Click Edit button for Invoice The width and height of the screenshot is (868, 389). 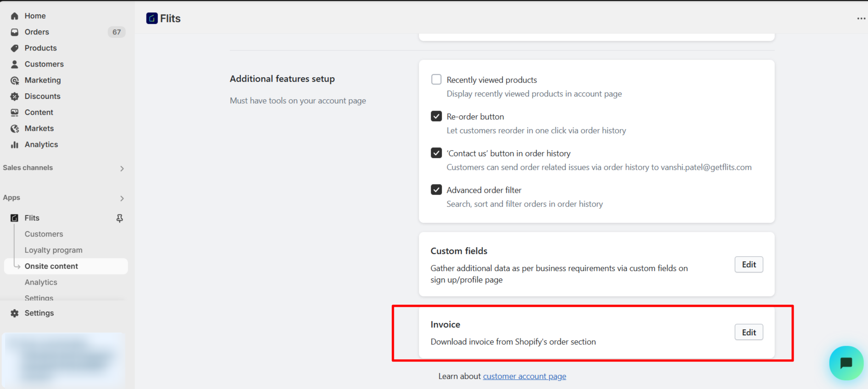[749, 333]
